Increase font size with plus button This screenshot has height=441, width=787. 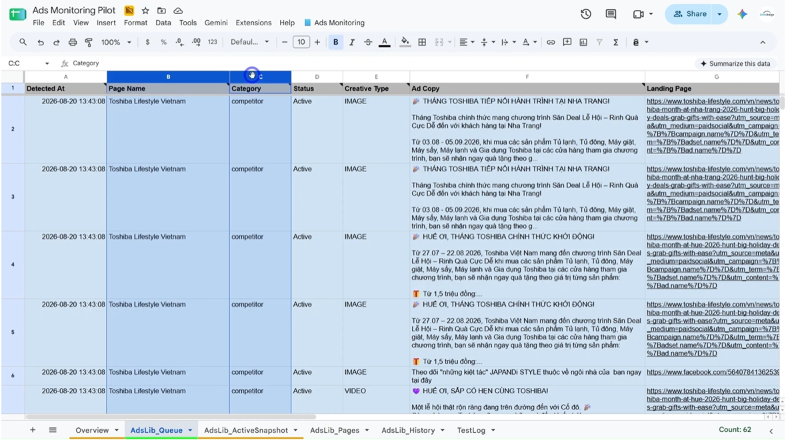point(317,42)
